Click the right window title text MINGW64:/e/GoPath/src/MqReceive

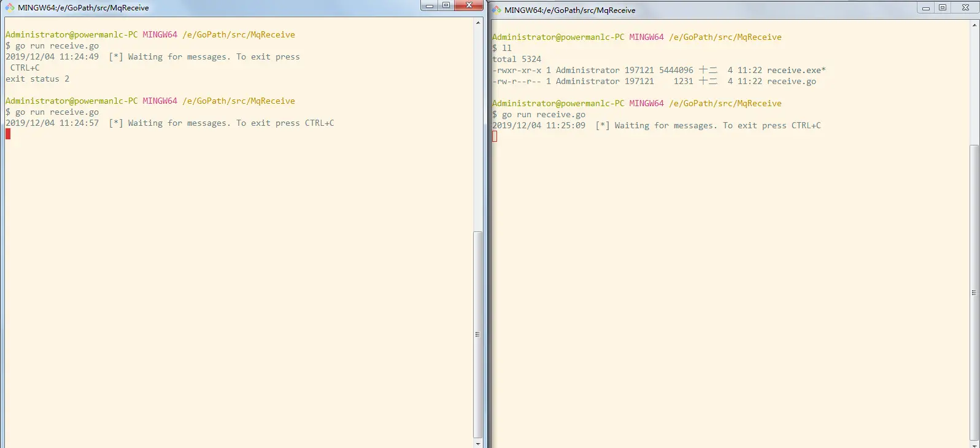click(x=570, y=10)
